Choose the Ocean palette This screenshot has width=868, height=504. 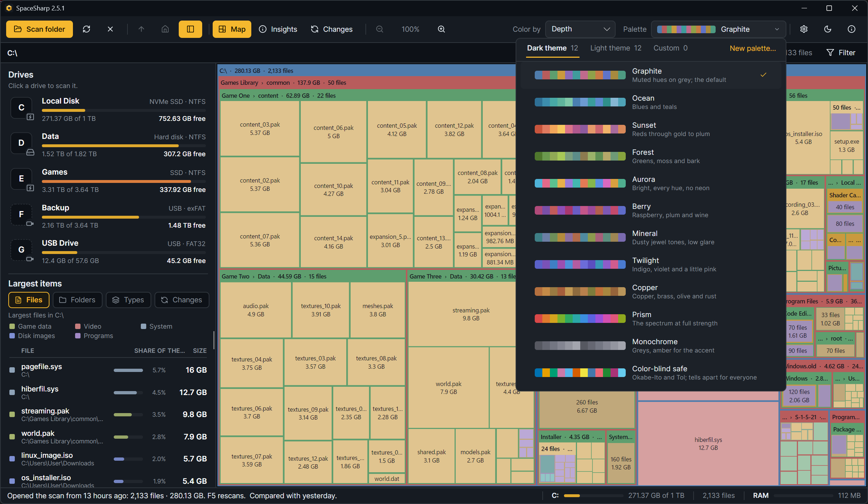pos(651,102)
